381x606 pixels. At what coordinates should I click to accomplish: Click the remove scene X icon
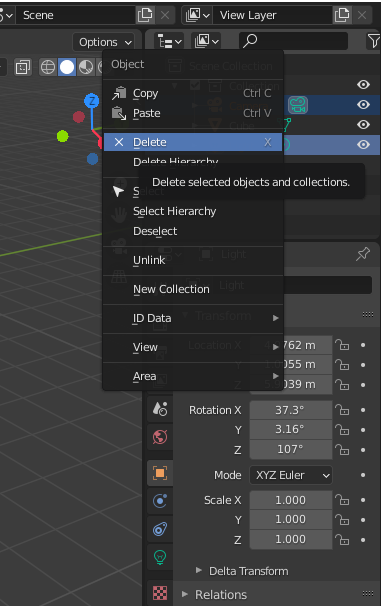tap(165, 15)
